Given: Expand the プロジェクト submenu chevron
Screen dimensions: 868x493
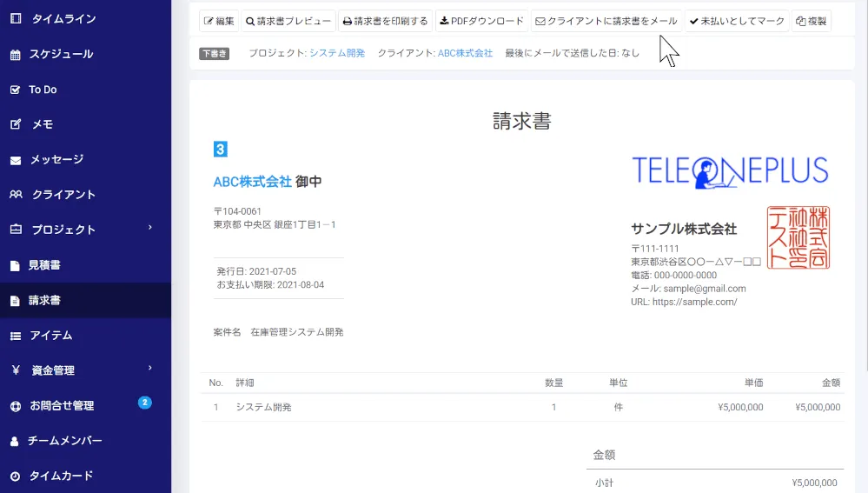Looking at the screenshot, I should [x=150, y=228].
